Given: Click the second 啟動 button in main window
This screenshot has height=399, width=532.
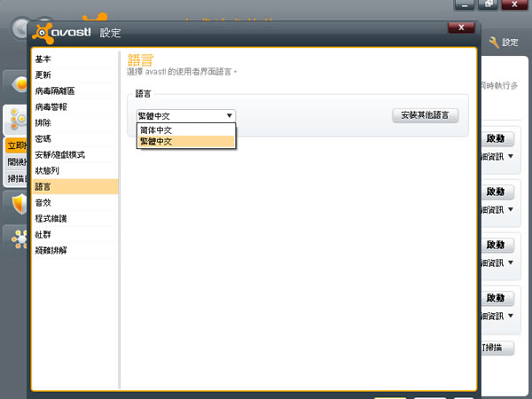Looking at the screenshot, I should pos(497,192).
